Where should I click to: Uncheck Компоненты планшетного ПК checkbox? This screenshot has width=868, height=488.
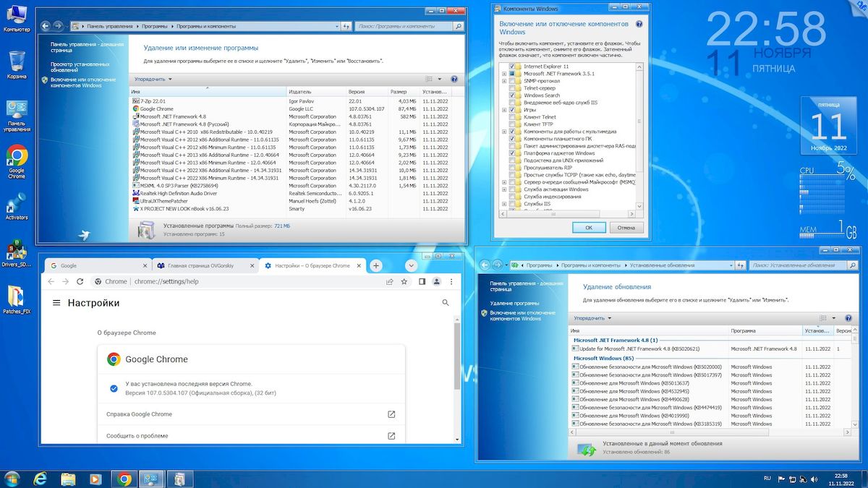point(512,139)
